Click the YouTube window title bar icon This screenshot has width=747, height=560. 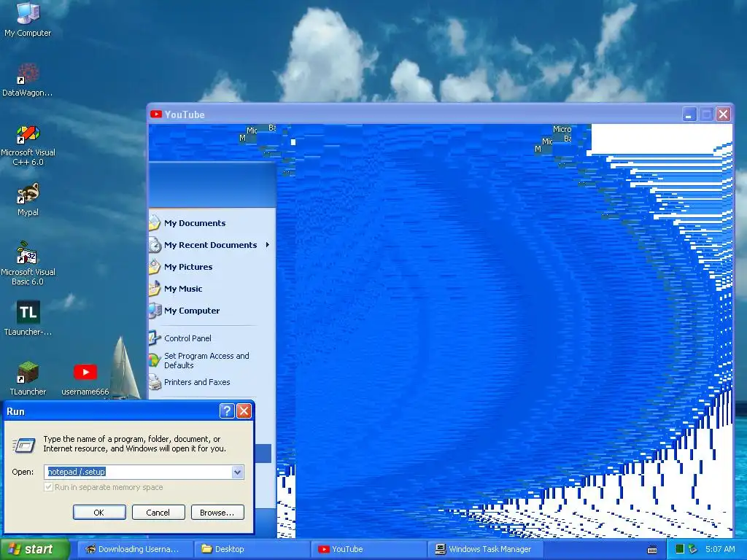coord(156,114)
